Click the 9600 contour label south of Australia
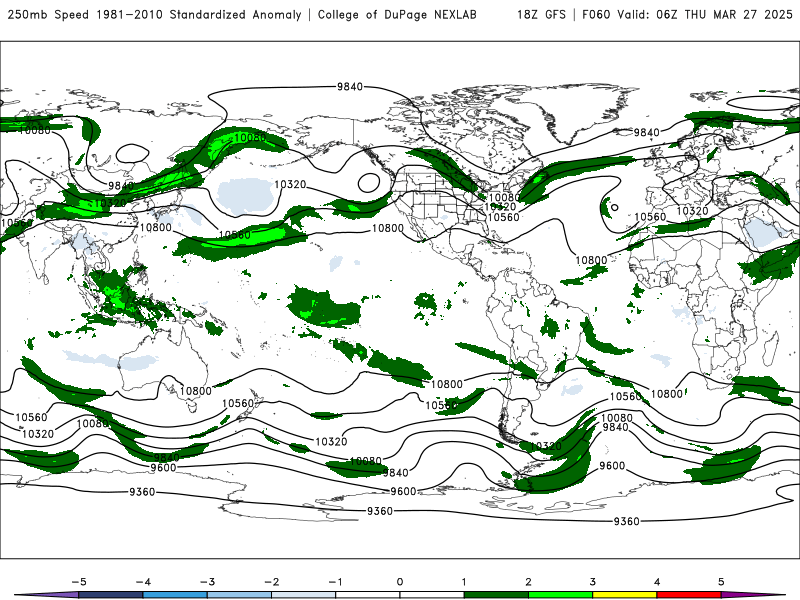 (163, 467)
